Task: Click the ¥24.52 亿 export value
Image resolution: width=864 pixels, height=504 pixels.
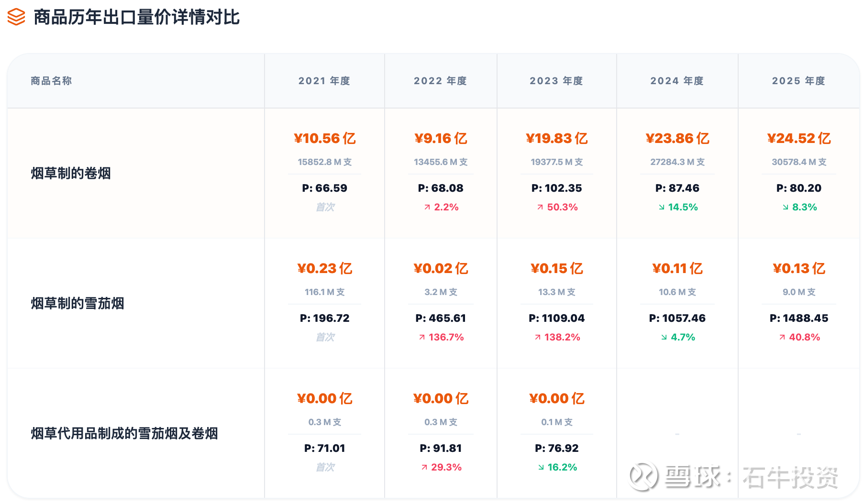Action: coord(798,139)
